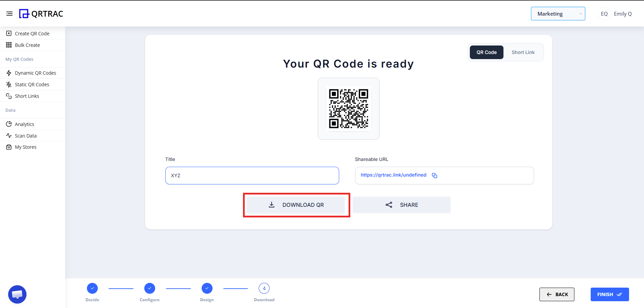This screenshot has width=644, height=308.
Task: Open the Marketing workspace dropdown
Action: click(558, 14)
